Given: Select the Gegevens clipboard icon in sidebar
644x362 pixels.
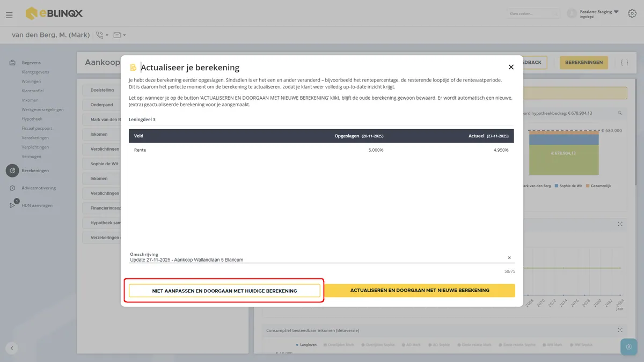Looking at the screenshot, I should (12, 63).
